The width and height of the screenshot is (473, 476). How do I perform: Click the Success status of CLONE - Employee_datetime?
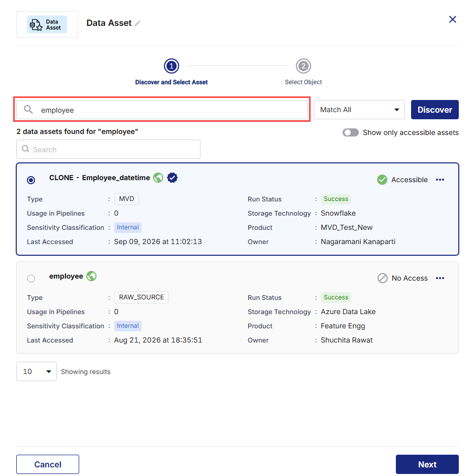336,199
